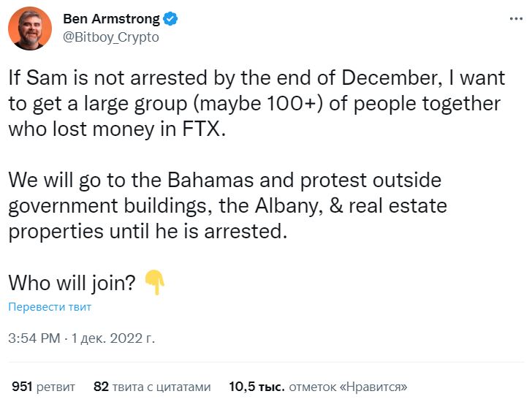Click the 1 дек. 2022 г. date
The image size is (532, 402).
click(113, 338)
